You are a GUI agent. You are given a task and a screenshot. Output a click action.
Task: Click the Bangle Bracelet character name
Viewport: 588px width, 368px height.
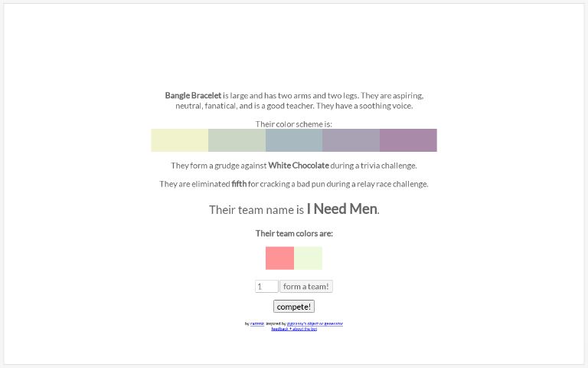(x=193, y=95)
